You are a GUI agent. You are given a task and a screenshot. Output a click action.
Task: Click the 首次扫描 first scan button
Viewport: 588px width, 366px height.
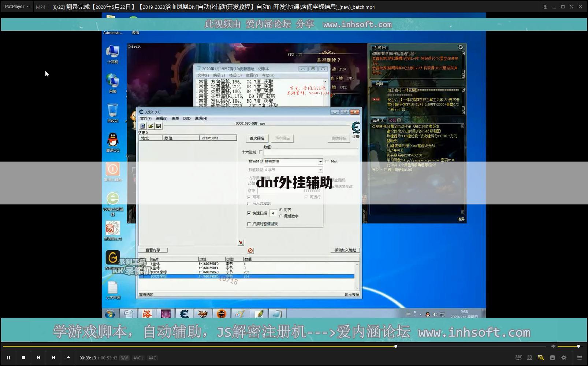(x=257, y=138)
